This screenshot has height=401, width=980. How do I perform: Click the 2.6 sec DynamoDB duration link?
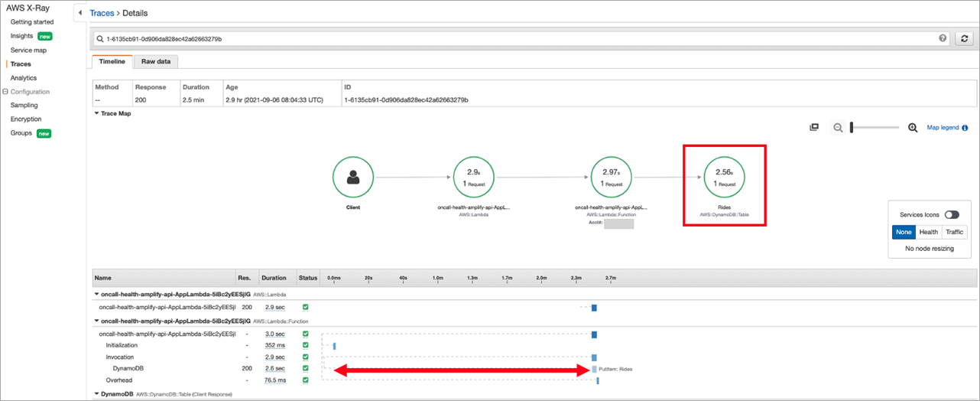point(274,368)
